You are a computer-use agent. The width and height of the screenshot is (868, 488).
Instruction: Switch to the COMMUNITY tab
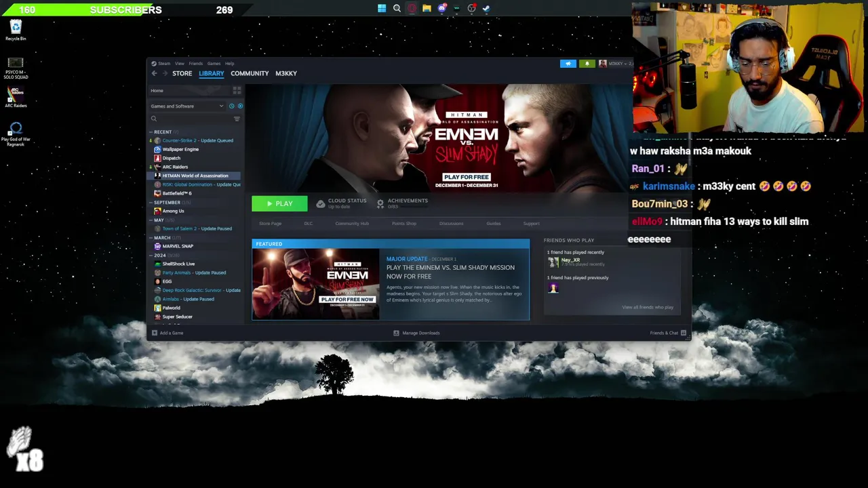tap(250, 73)
